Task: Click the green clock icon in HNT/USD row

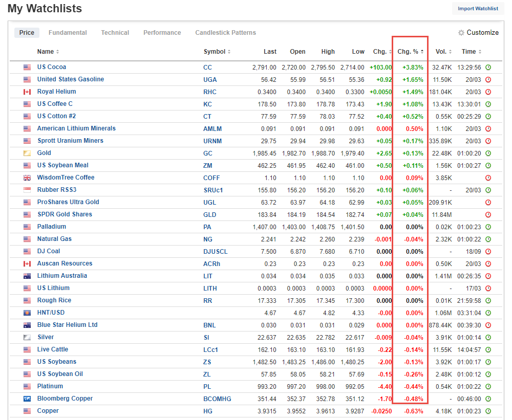Action: tap(488, 313)
